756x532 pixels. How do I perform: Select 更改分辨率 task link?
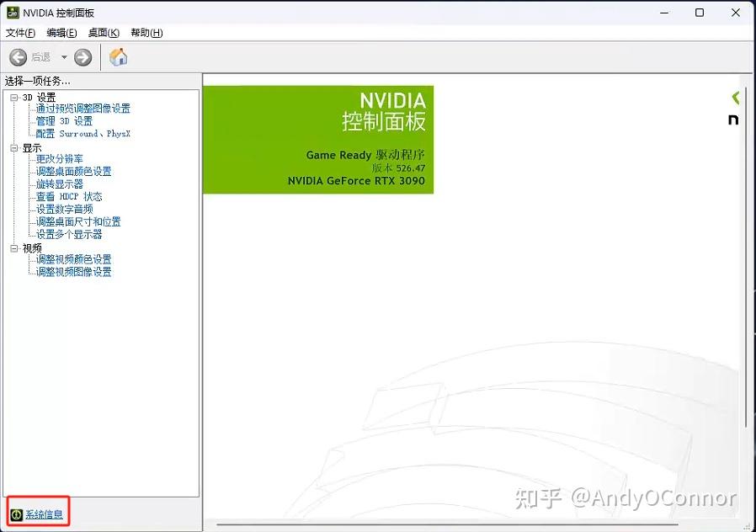(x=61, y=159)
